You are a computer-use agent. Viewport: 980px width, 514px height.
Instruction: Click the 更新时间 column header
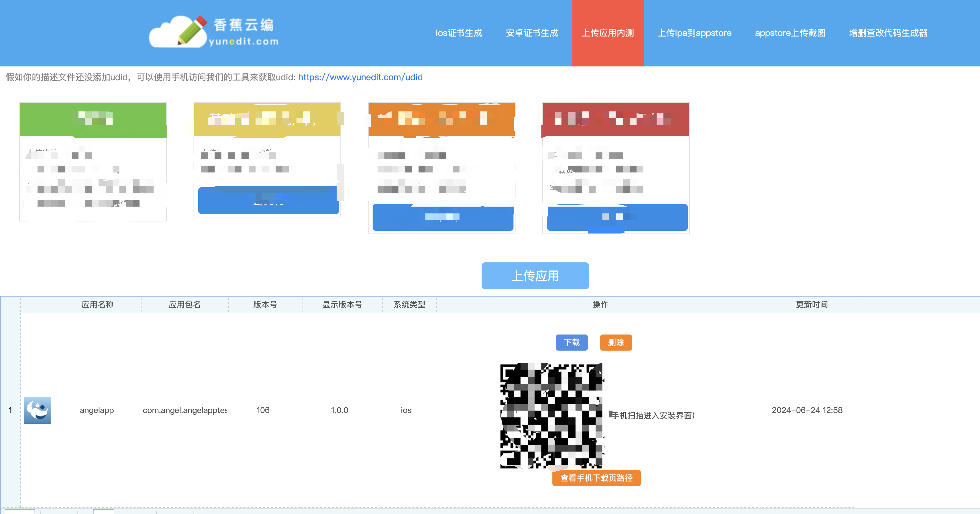tap(812, 304)
